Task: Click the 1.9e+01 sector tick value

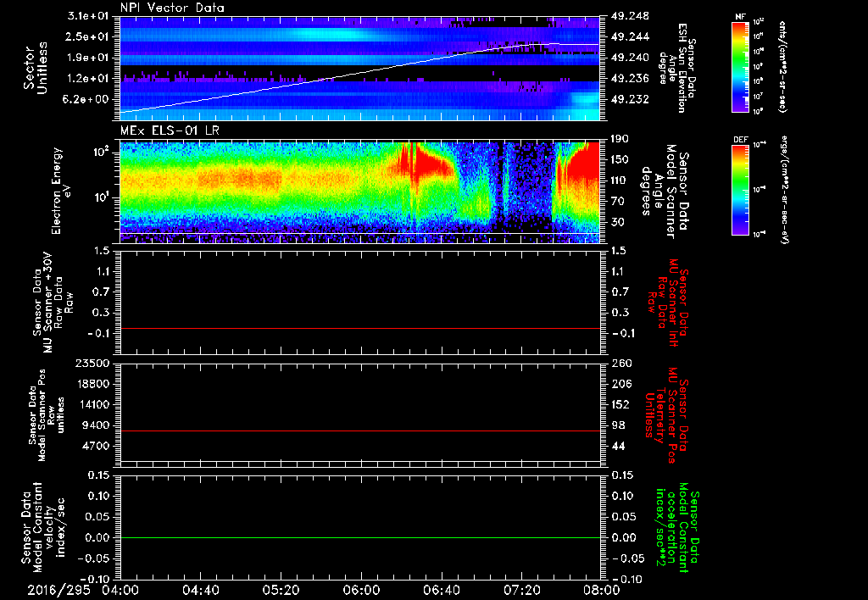Action: [x=88, y=58]
